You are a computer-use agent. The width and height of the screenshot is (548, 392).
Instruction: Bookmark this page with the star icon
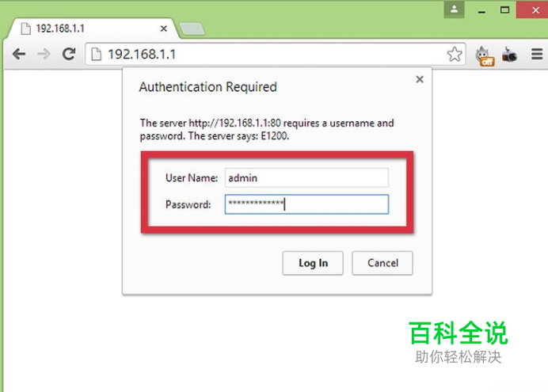pos(455,54)
